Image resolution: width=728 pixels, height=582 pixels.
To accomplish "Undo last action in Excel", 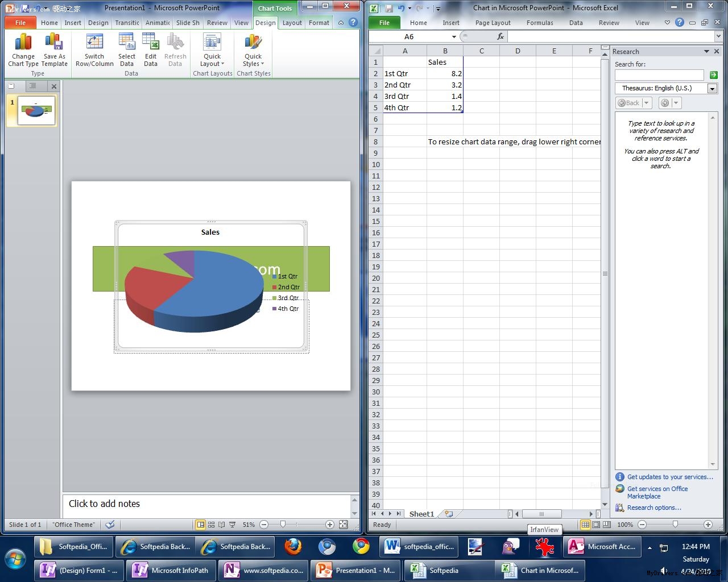I will pos(402,9).
